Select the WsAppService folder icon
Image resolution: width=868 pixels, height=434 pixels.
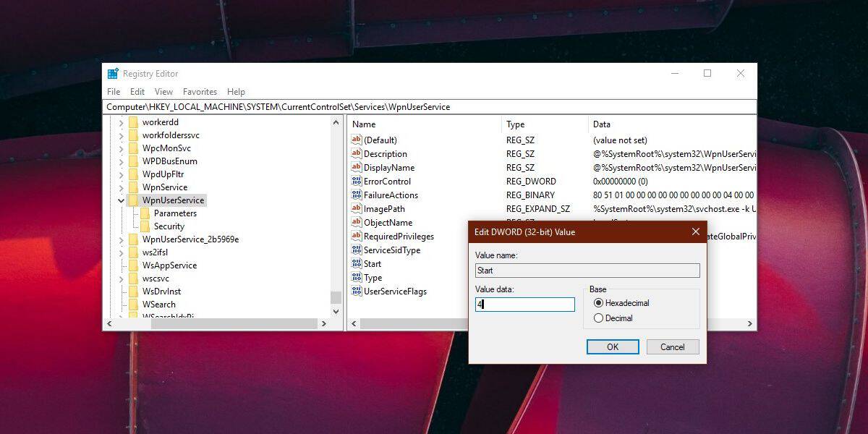pos(134,265)
